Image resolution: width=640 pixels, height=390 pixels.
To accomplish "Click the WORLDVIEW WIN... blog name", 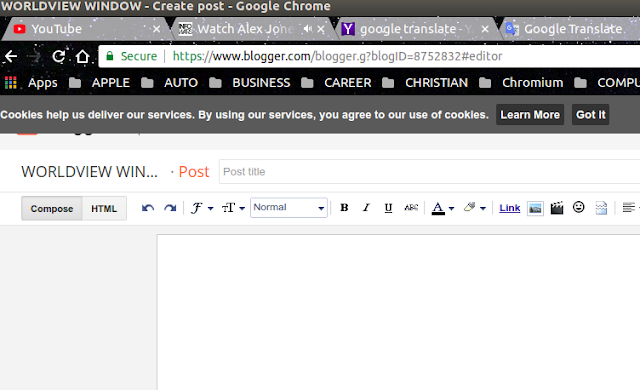I will [x=89, y=172].
